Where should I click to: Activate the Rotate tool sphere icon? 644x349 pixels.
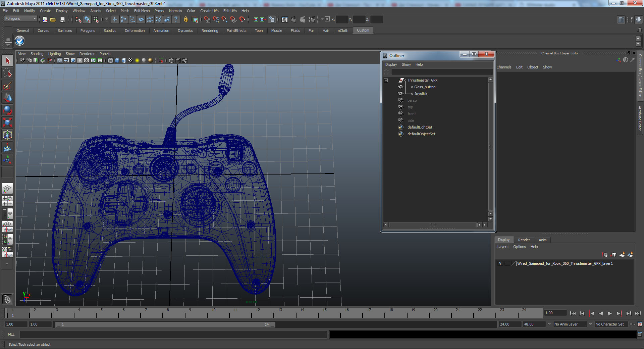pyautogui.click(x=7, y=110)
